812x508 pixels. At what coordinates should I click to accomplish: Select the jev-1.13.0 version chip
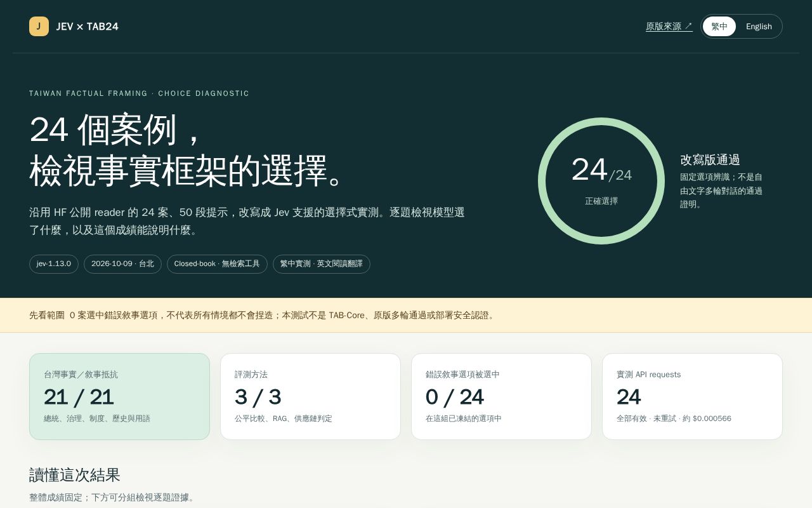(x=54, y=264)
